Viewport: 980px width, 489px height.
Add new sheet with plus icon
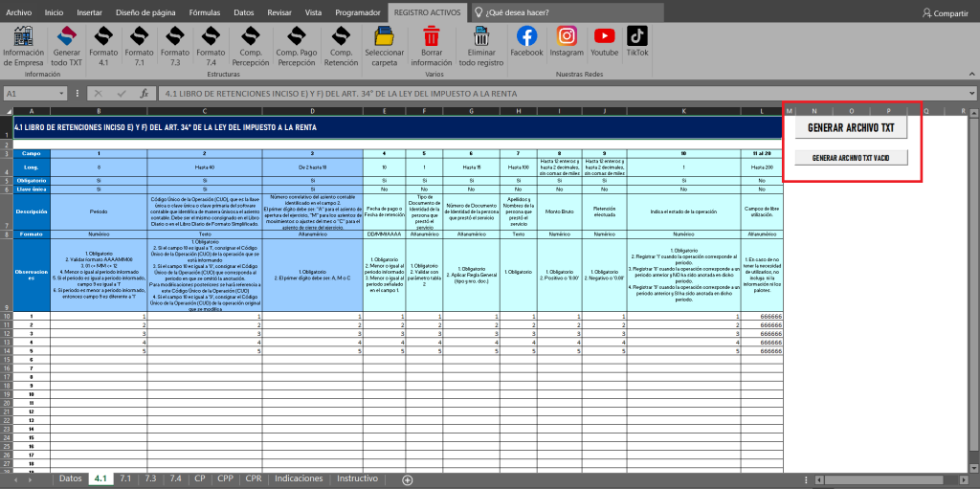408,479
